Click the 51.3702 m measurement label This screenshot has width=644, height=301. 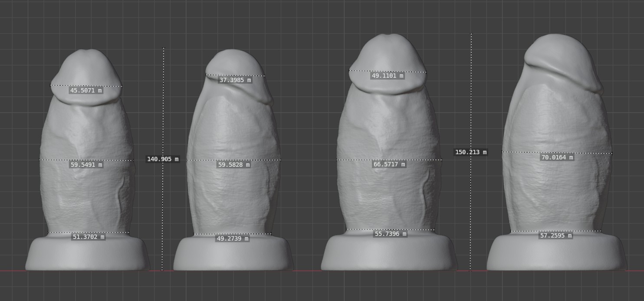(x=88, y=237)
